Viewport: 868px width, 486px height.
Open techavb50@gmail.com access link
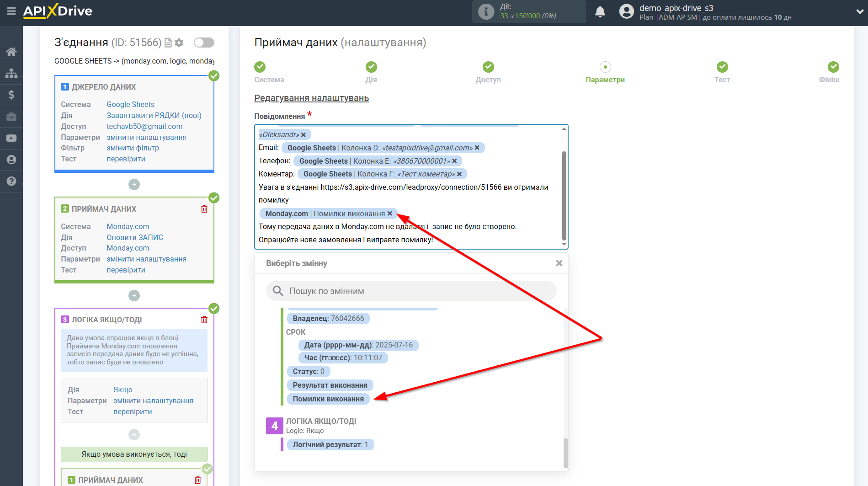pyautogui.click(x=144, y=127)
